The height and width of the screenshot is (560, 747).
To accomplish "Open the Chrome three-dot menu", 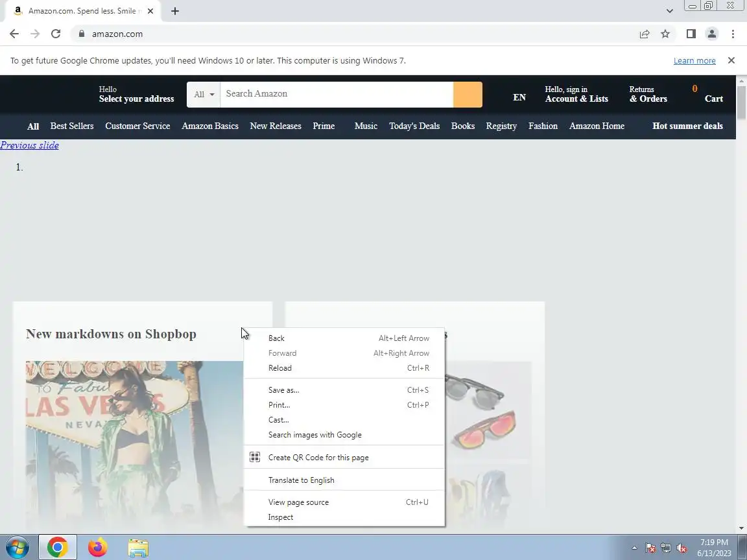I will pos(733,34).
